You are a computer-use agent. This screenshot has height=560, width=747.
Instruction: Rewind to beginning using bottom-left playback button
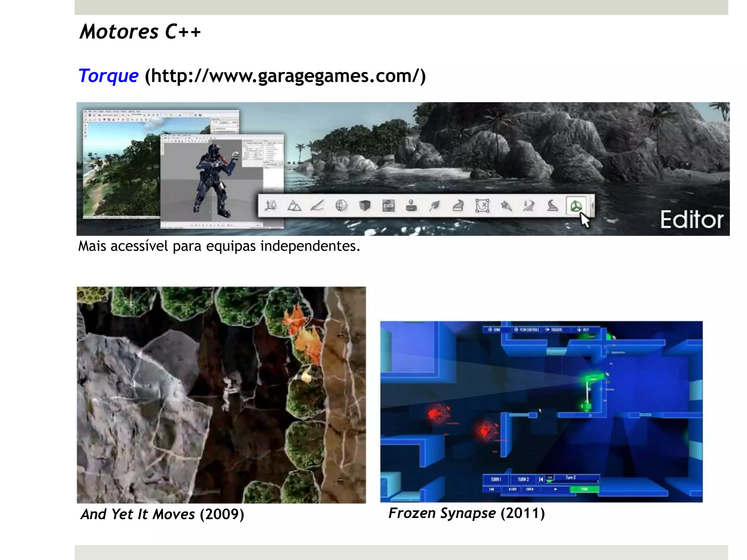[492, 489]
